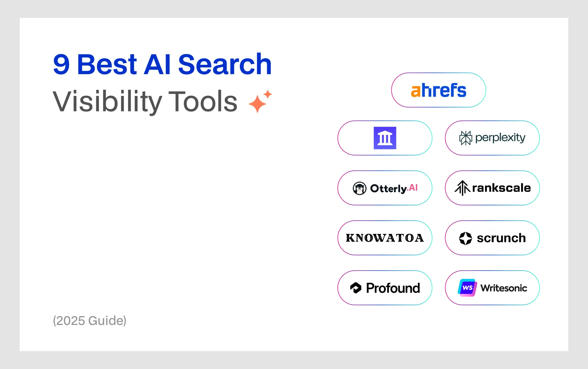Click the Profound black logo icon
Screen dimensions: 588x369
[x=356, y=288]
